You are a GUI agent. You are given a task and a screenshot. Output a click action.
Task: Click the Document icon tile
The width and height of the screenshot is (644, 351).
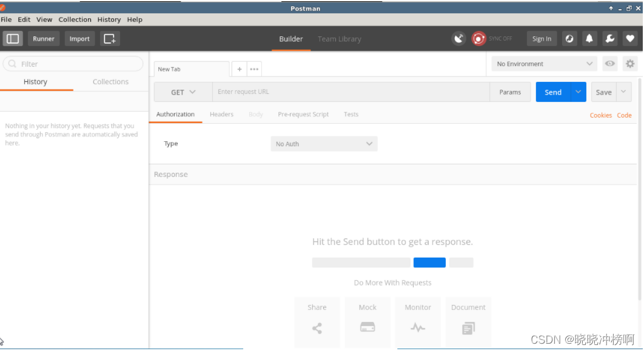tap(468, 323)
